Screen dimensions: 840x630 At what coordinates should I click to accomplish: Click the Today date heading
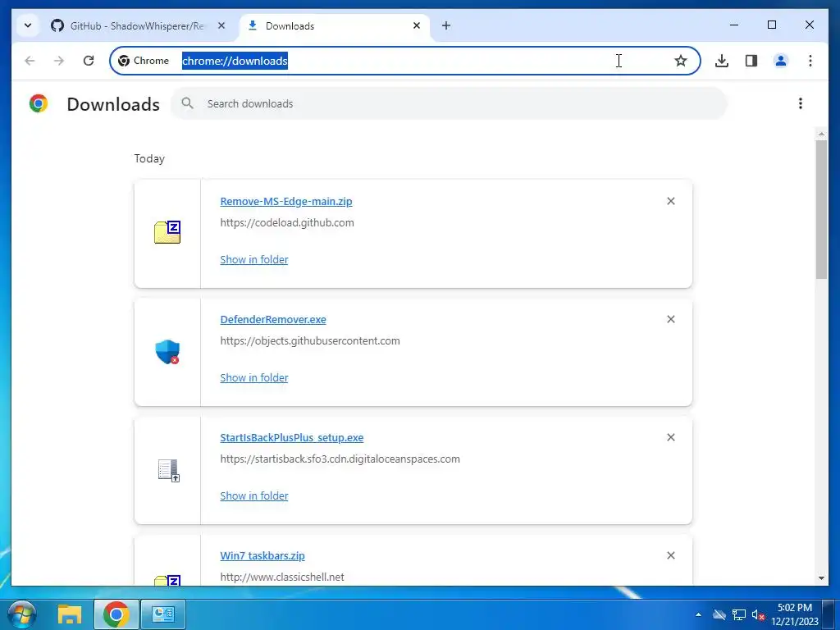149,158
